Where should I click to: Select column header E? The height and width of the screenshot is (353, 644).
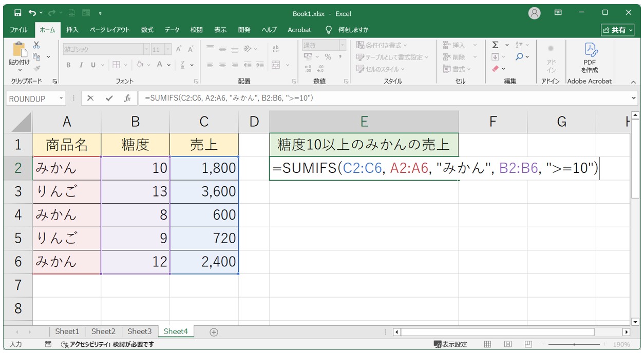(364, 122)
